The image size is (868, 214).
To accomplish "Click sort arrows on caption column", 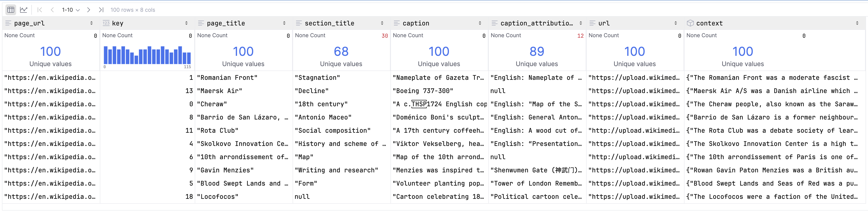I will [x=480, y=23].
